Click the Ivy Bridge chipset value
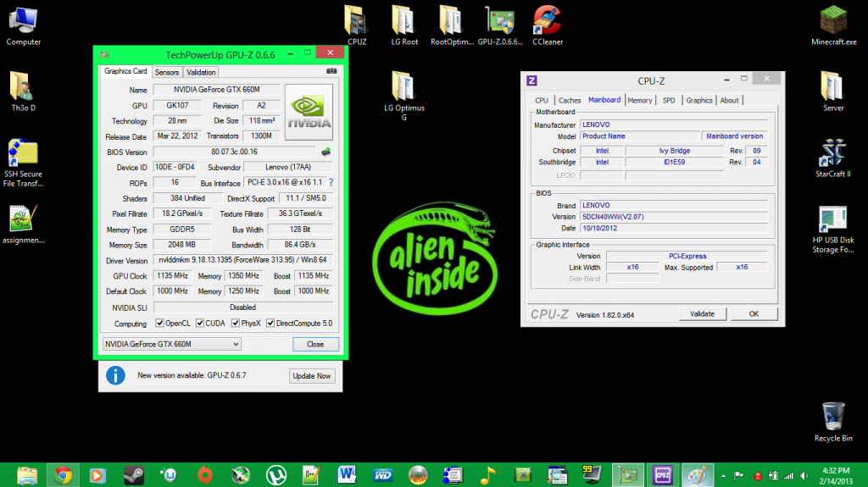This screenshot has height=487, width=868. [x=674, y=151]
